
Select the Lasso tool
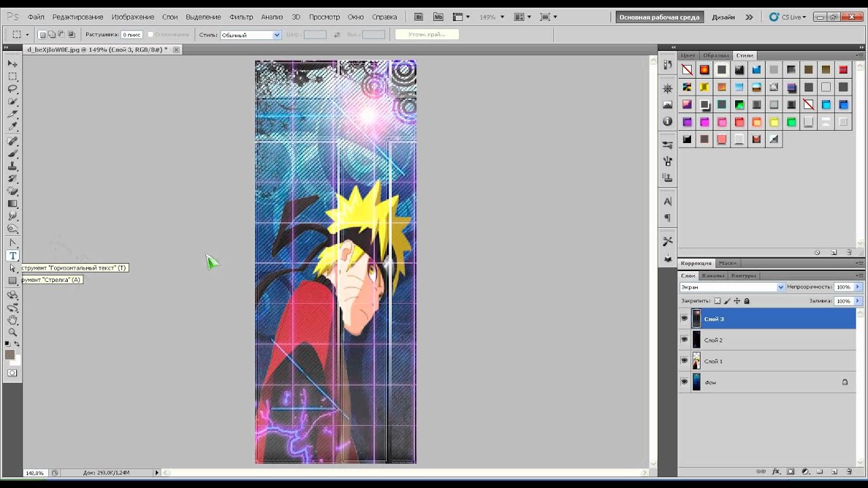[x=12, y=89]
